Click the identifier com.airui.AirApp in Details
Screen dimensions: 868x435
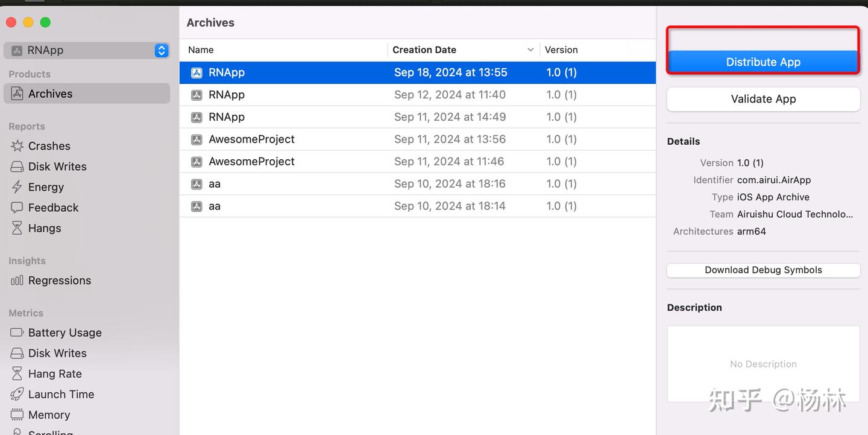(774, 180)
